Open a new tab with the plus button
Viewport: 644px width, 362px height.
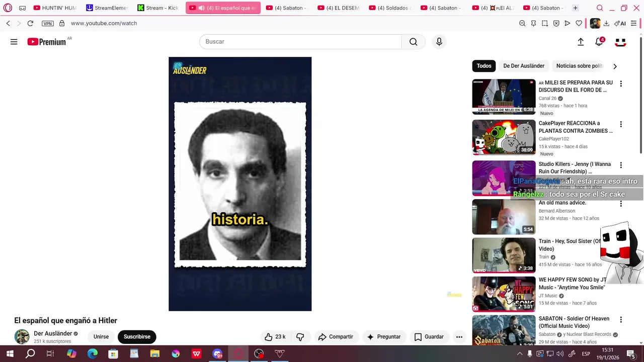coord(575,8)
